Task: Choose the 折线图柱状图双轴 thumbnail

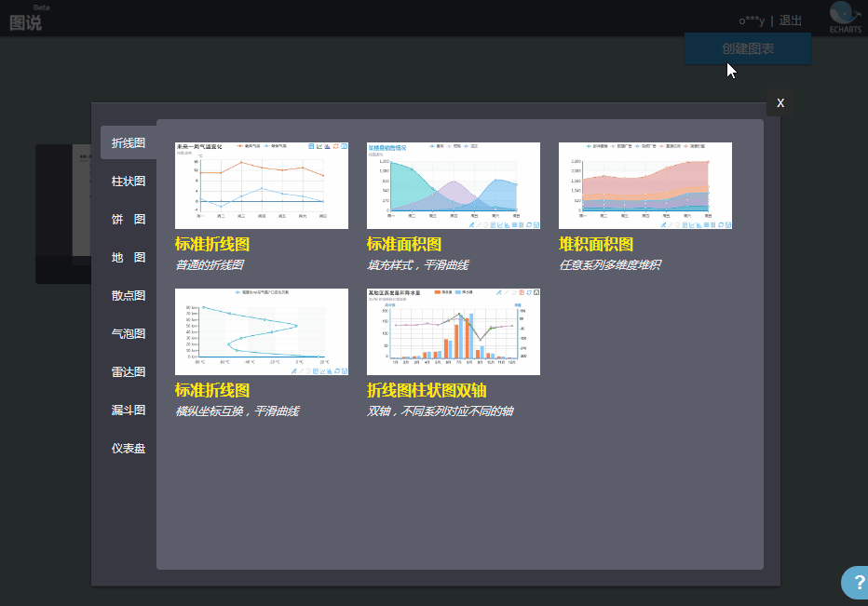Action: pyautogui.click(x=454, y=331)
